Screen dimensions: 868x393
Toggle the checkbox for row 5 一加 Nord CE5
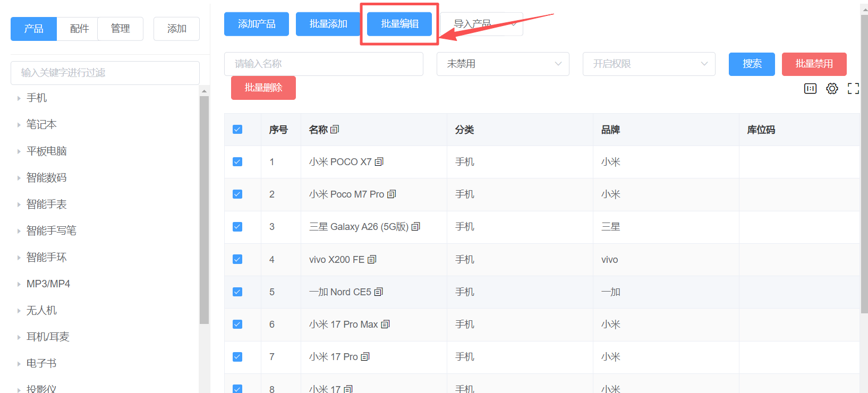point(237,292)
